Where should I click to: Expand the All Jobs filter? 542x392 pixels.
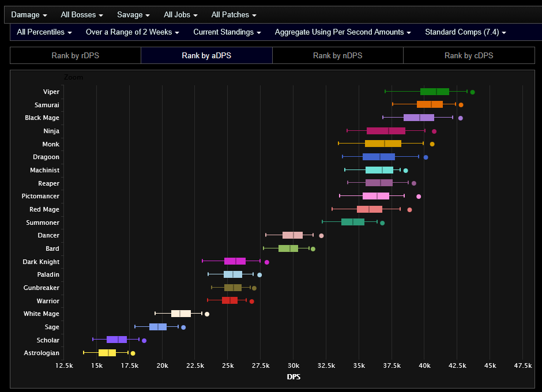[x=181, y=15]
